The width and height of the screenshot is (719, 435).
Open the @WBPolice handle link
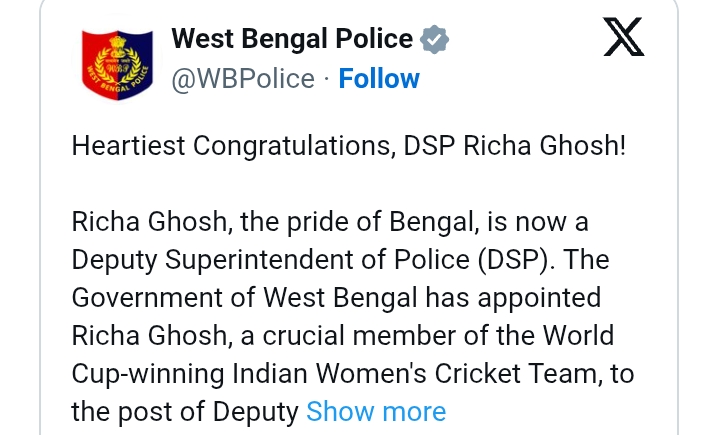point(243,78)
